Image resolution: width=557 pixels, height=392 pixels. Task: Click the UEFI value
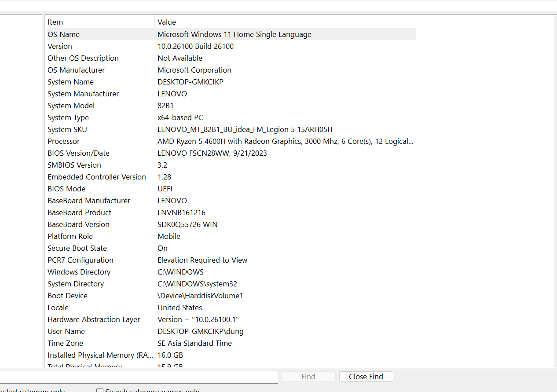[165, 189]
